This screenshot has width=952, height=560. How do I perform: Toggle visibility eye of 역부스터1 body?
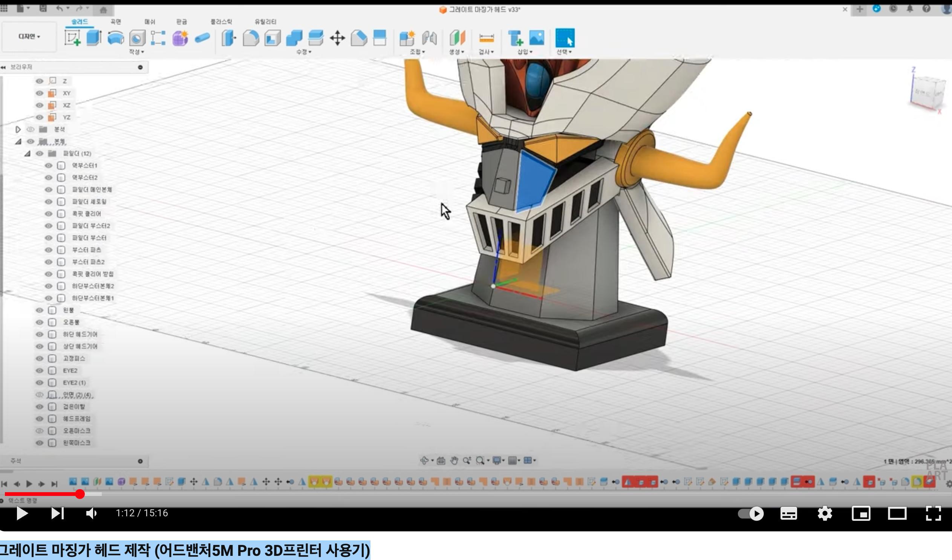point(48,165)
